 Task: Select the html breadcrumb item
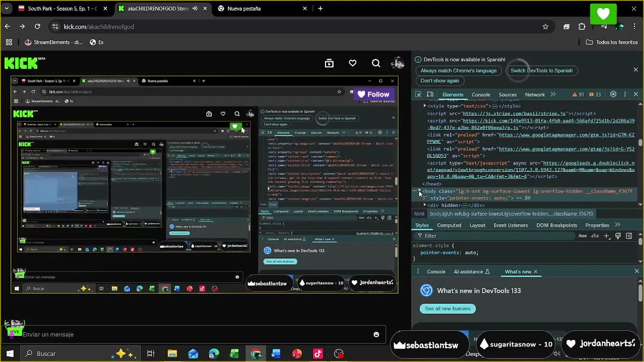[x=419, y=214]
